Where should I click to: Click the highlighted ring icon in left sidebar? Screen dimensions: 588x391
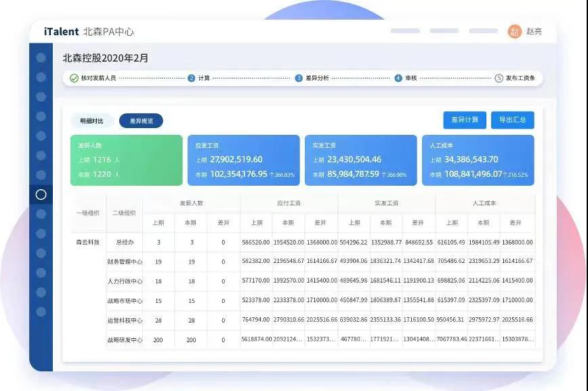tap(41, 194)
